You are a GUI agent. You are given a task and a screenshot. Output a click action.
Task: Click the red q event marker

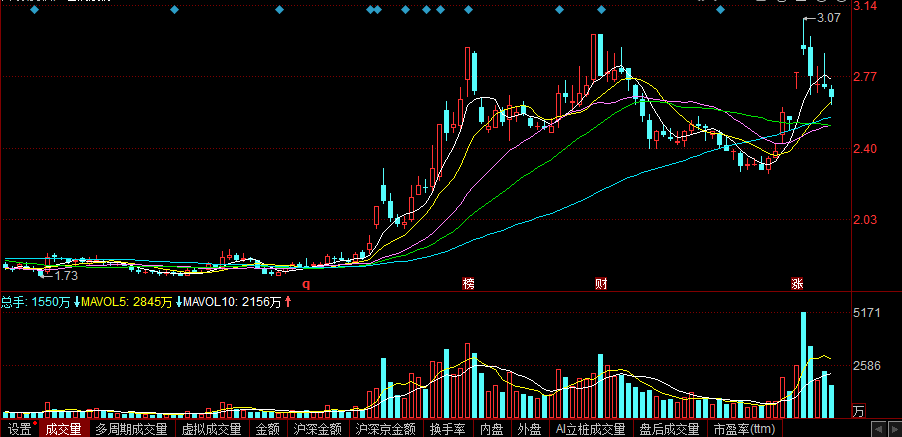coord(307,283)
